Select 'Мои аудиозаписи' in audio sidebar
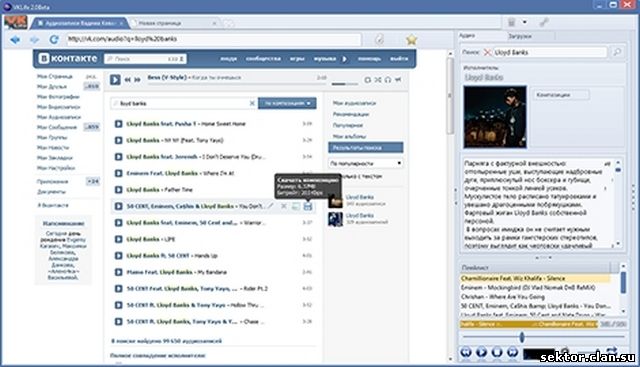 click(354, 103)
